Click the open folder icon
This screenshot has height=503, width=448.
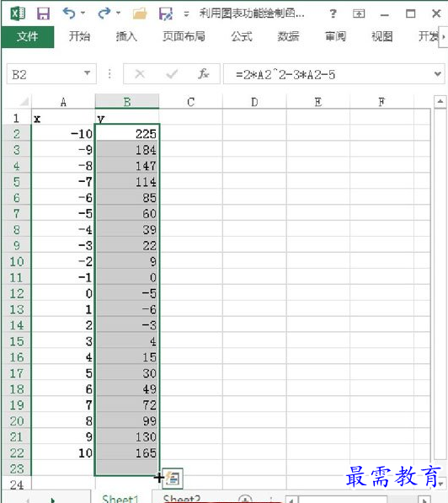coord(140,13)
